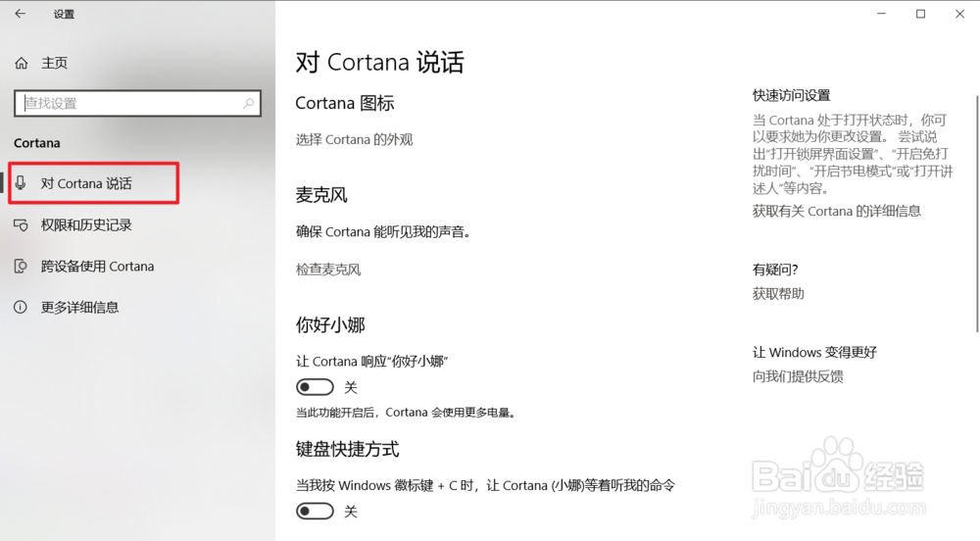Viewport: 980px width, 541px height.
Task: Click the vertical scrollbar on the right
Action: click(976, 214)
